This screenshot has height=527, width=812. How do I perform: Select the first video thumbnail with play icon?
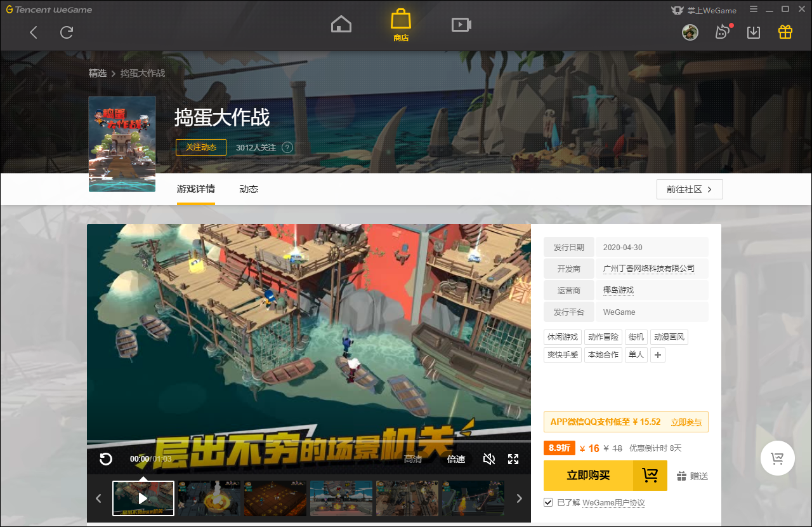143,498
